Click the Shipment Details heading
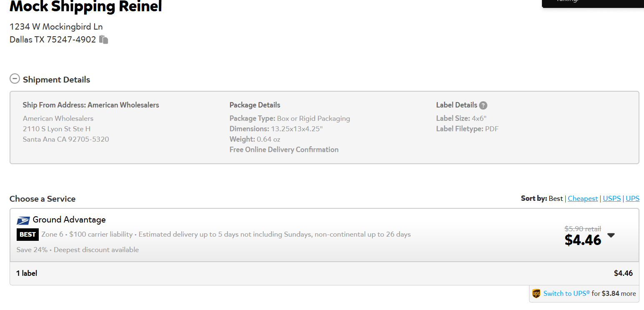 point(56,80)
